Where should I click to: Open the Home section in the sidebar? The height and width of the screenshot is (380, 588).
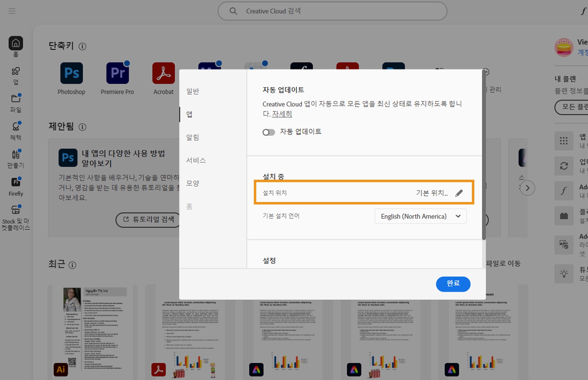tap(15, 46)
